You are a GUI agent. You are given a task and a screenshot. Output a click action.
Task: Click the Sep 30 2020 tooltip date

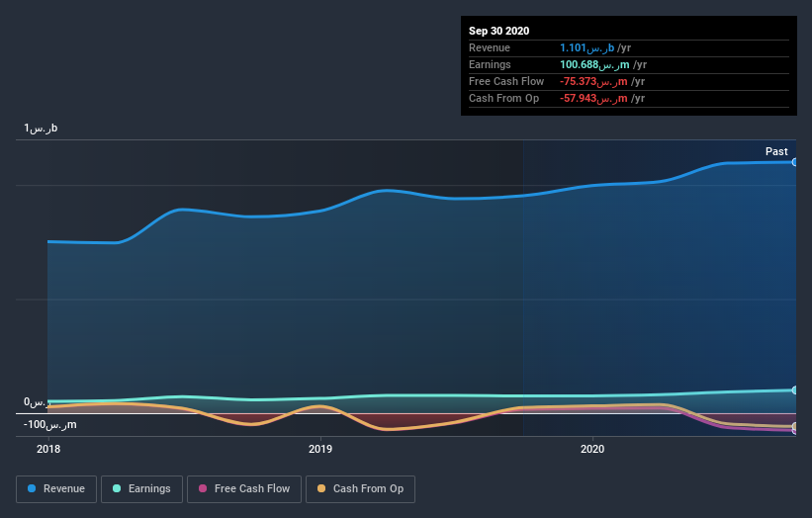498,31
